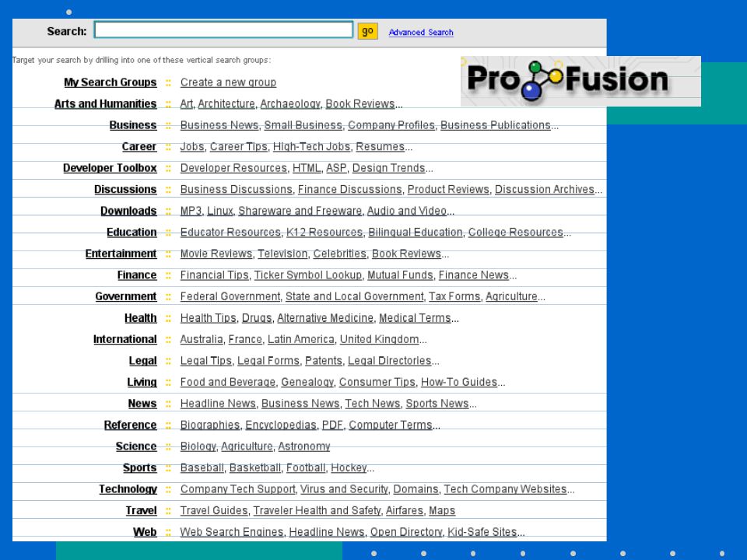747x560 pixels.
Task: Open Bilingual Education link
Action: (416, 233)
